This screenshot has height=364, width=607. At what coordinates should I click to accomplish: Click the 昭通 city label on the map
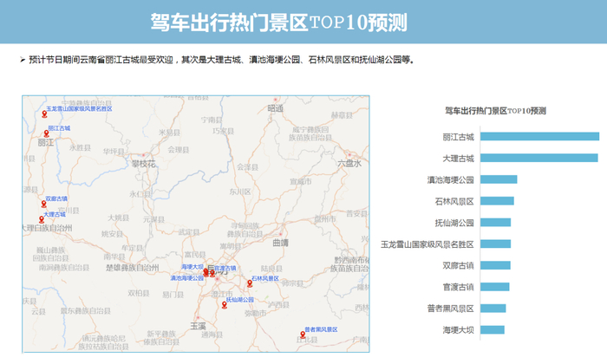tap(275, 108)
